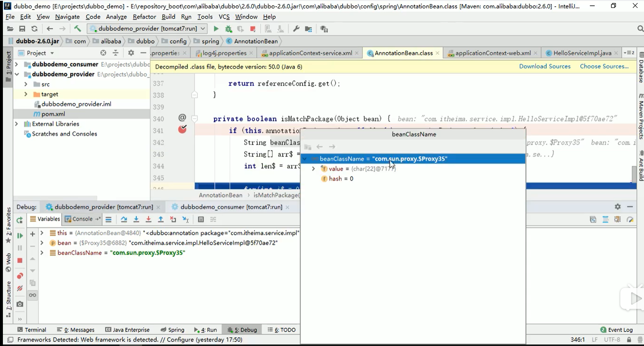Click the Search Everywhere magnifier icon
The height and width of the screenshot is (346, 644).
[640, 29]
